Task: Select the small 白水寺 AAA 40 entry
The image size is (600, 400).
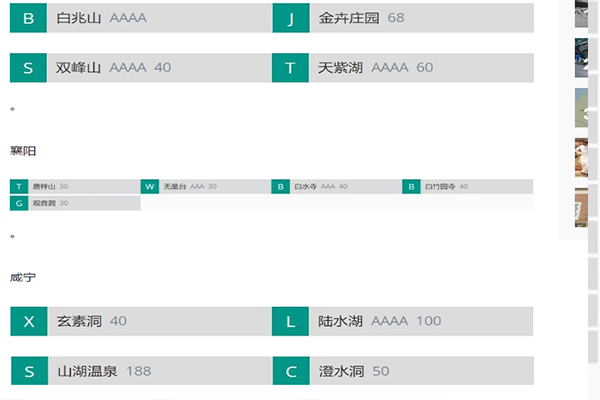Action: tap(337, 186)
